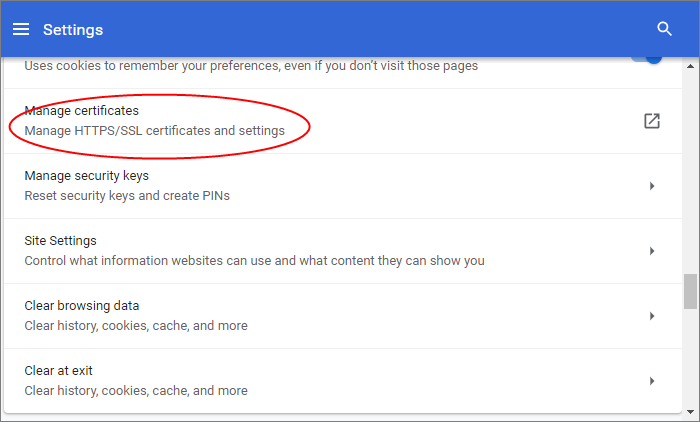This screenshot has height=422, width=700.
Task: Open the Clear browsing data arrow
Action: [x=652, y=316]
